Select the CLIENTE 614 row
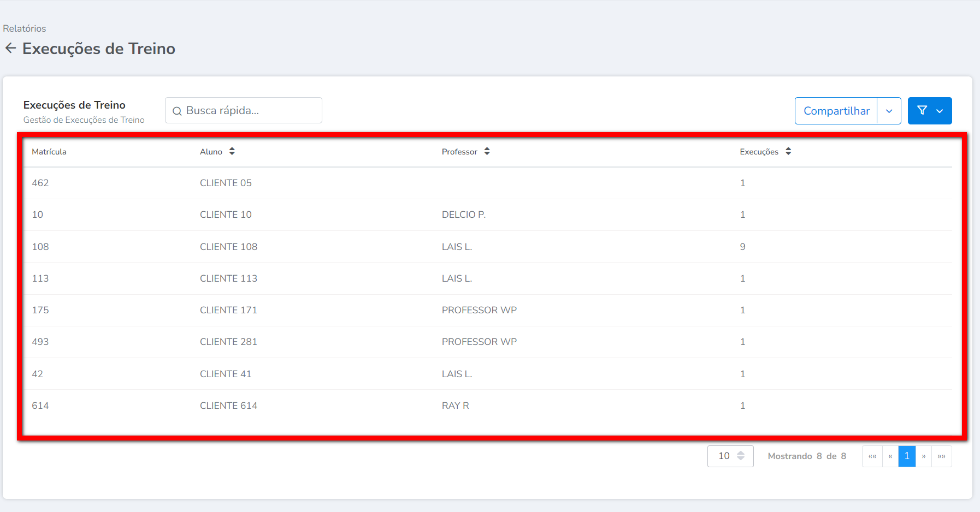980x512 pixels. [x=228, y=406]
